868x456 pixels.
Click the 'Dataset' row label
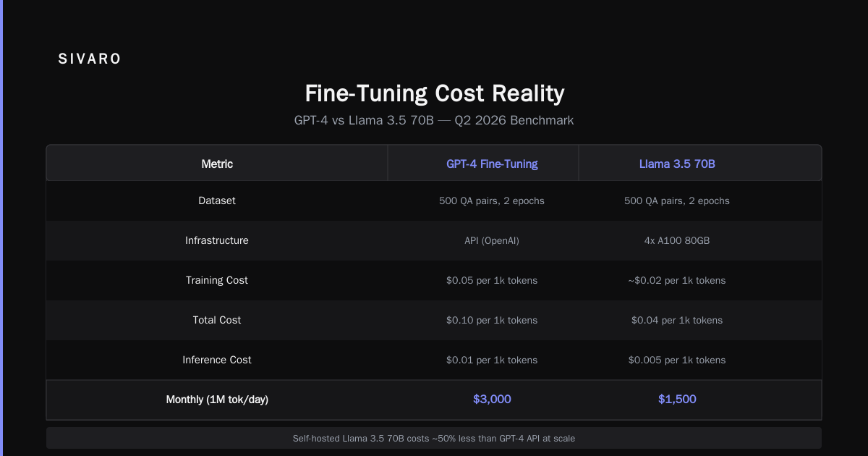pyautogui.click(x=217, y=200)
